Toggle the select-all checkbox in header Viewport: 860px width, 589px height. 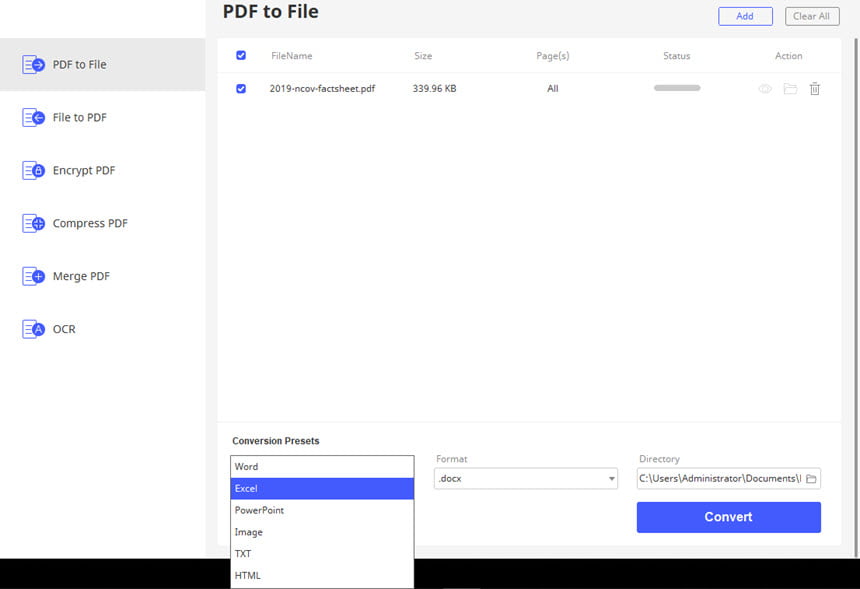pos(241,55)
